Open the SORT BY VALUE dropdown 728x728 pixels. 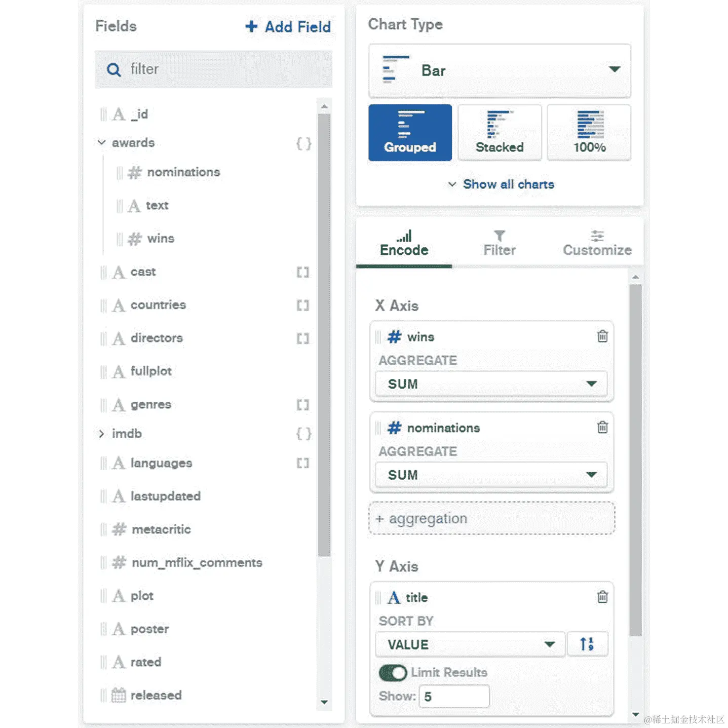pyautogui.click(x=470, y=644)
